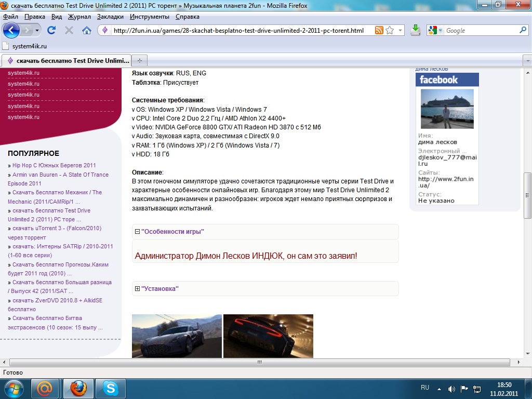
Task: Switch to the Firefox taskbar icon
Action: point(78,389)
